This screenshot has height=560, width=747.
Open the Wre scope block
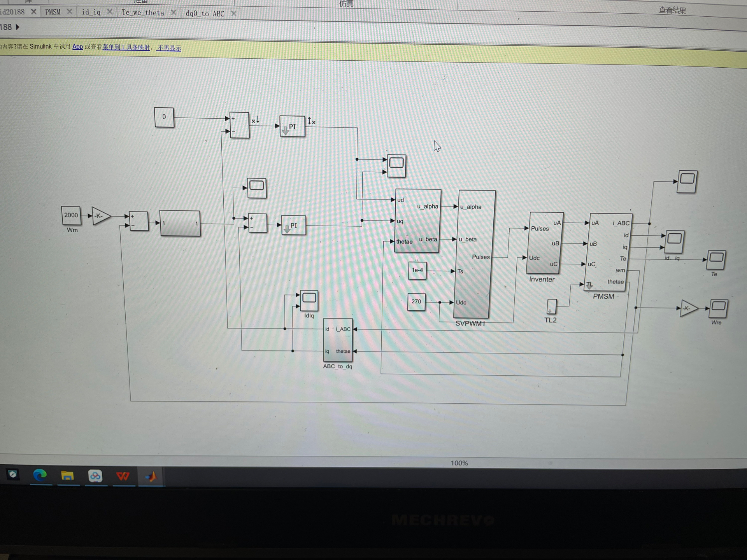coord(718,308)
